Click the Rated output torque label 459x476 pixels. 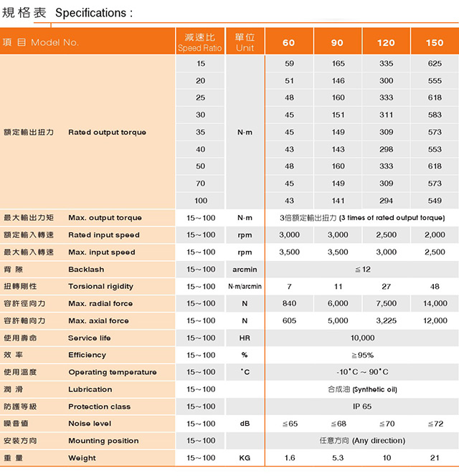coord(108,132)
